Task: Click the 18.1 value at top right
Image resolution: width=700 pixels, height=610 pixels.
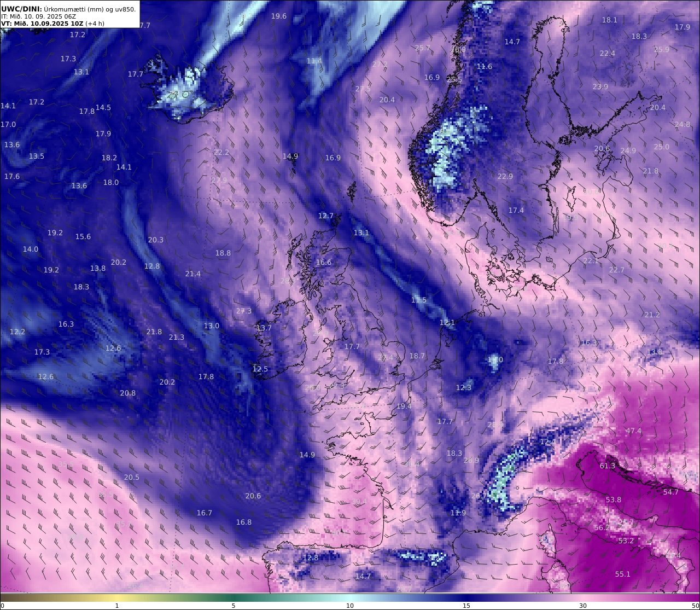Action: point(610,20)
